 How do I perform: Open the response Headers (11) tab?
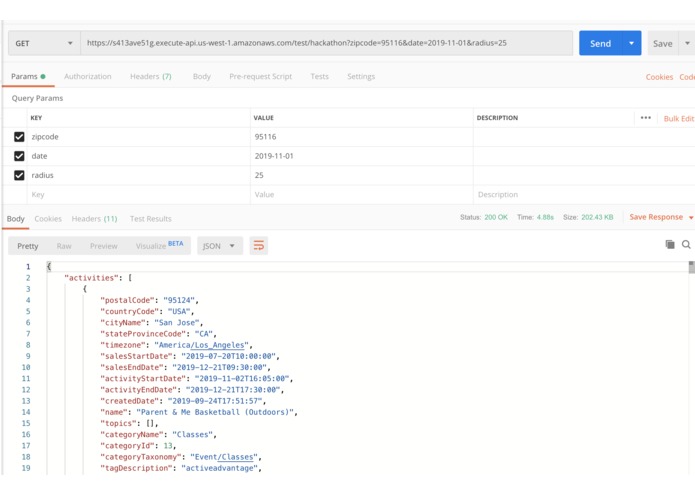click(94, 218)
